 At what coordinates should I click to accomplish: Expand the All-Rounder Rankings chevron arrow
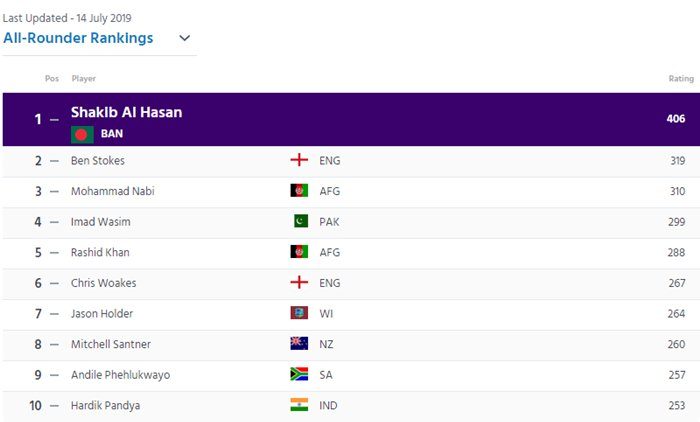(184, 38)
